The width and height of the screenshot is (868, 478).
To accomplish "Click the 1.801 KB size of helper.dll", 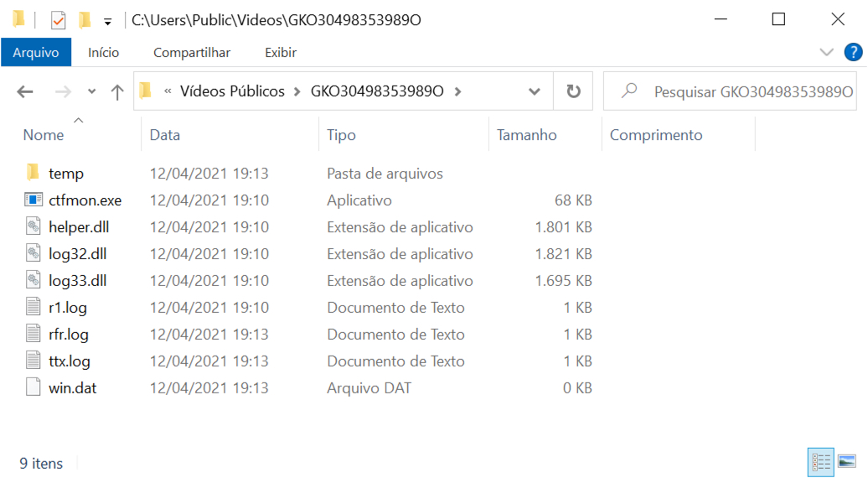I will pos(564,226).
